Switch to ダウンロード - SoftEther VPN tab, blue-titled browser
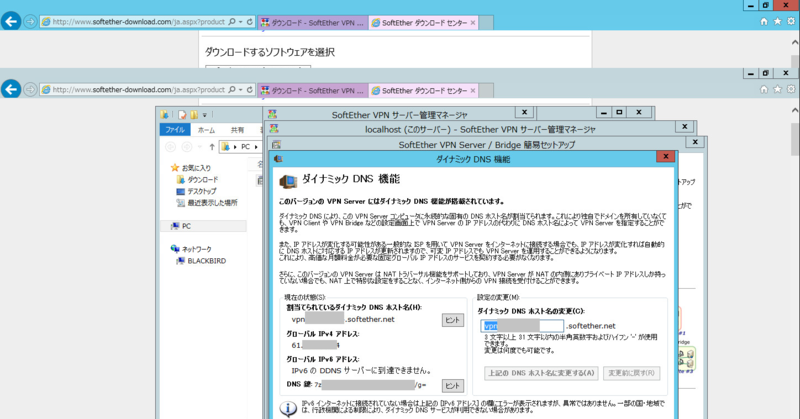Viewport: 800px width, 419px height. pyautogui.click(x=313, y=22)
